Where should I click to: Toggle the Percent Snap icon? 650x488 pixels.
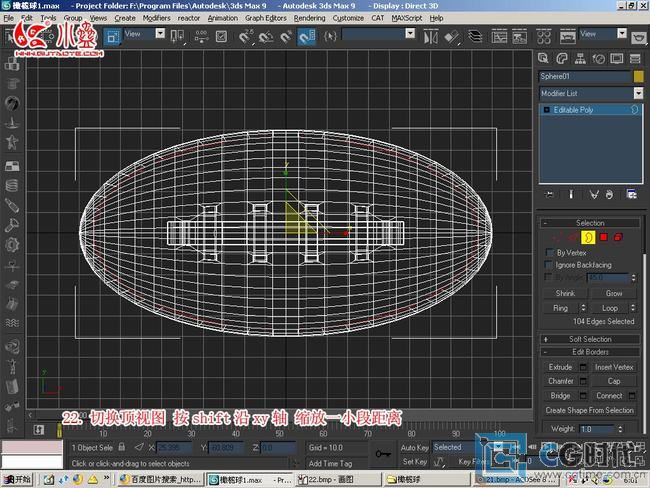point(286,37)
